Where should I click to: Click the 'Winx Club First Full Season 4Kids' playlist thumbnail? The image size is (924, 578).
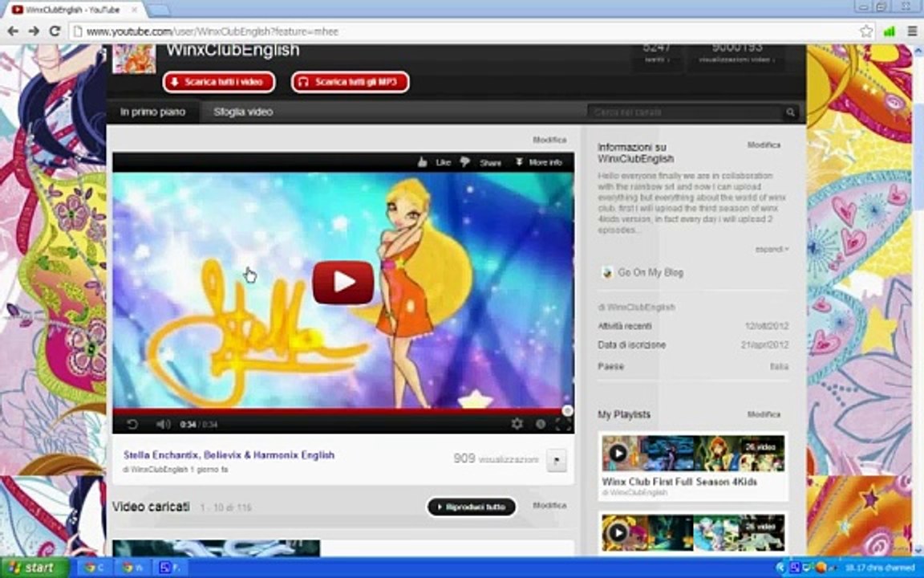(x=693, y=453)
